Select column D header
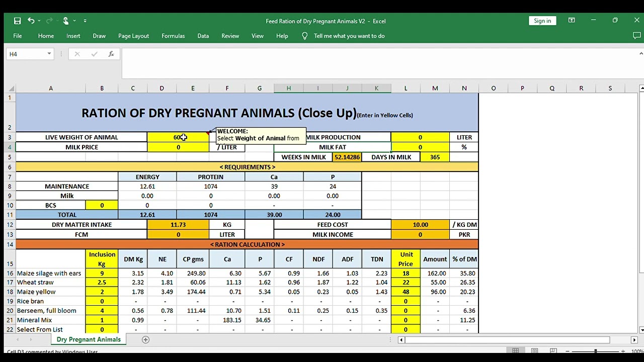This screenshot has height=362, width=644. tap(162, 88)
